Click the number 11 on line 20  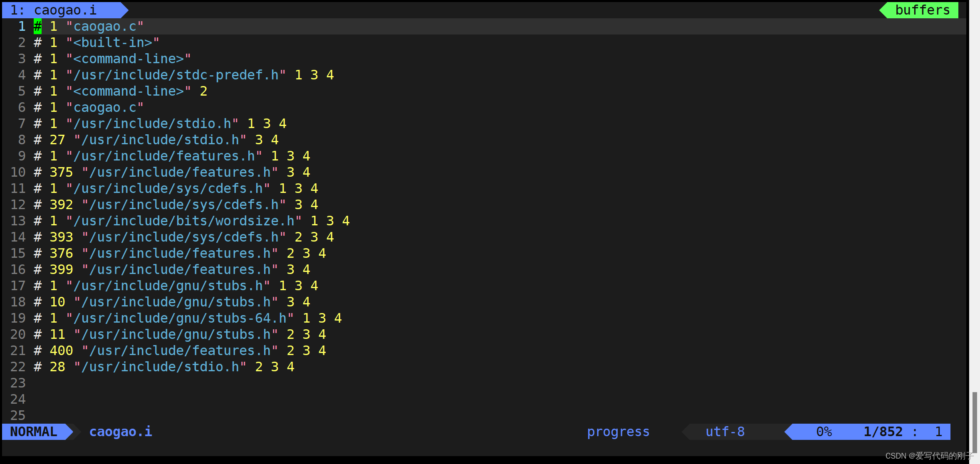(x=57, y=334)
